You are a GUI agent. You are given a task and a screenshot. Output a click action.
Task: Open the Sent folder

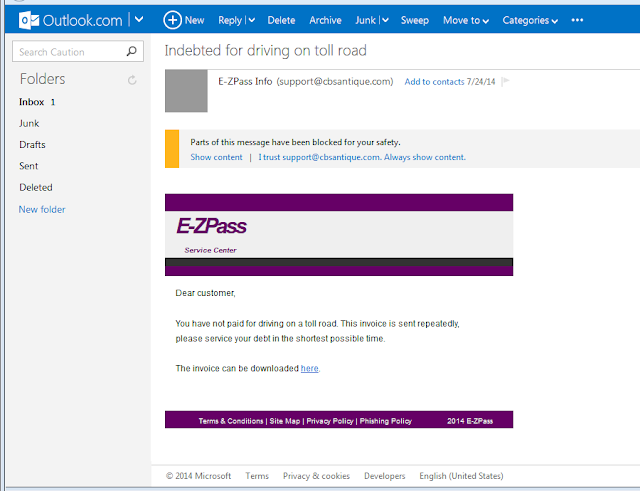[x=29, y=166]
